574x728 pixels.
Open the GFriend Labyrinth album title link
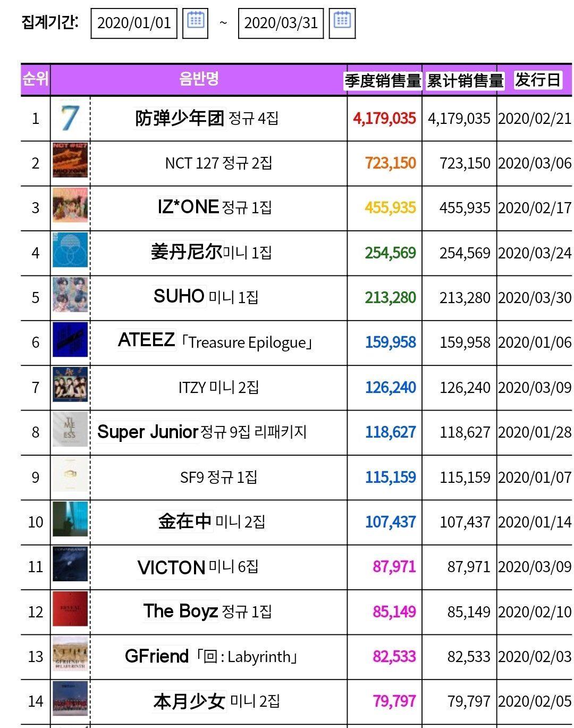[210, 656]
